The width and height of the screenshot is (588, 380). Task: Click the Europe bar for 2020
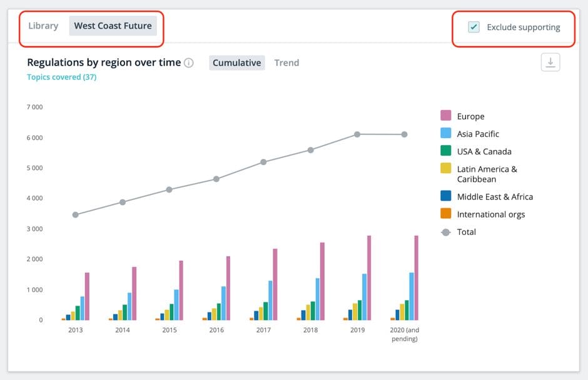tap(416, 277)
